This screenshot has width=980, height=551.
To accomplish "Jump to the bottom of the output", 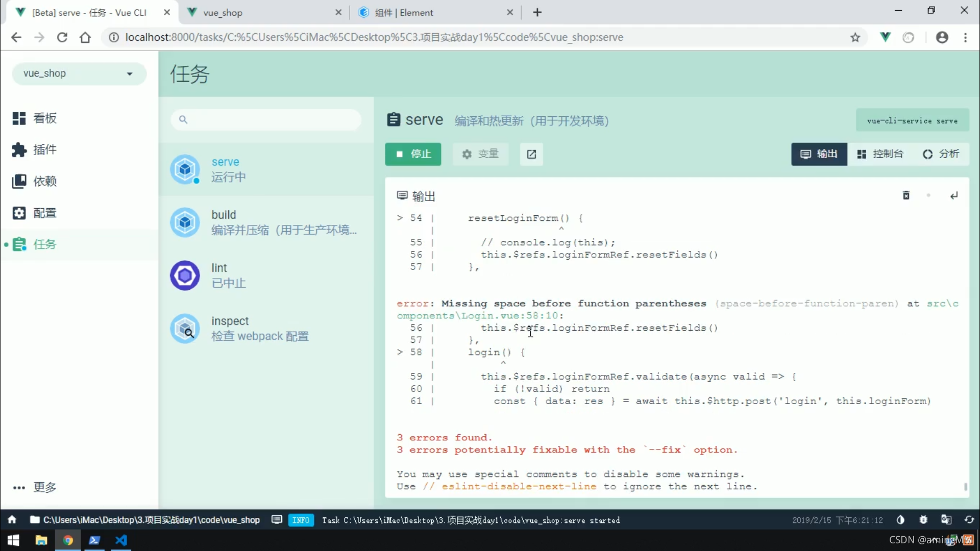I will coord(954,195).
